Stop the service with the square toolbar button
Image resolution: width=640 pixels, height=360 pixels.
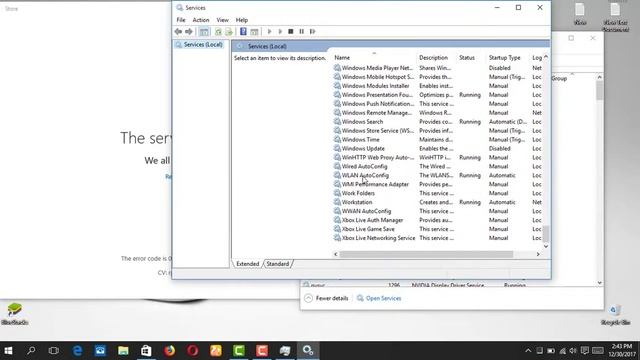pos(291,31)
